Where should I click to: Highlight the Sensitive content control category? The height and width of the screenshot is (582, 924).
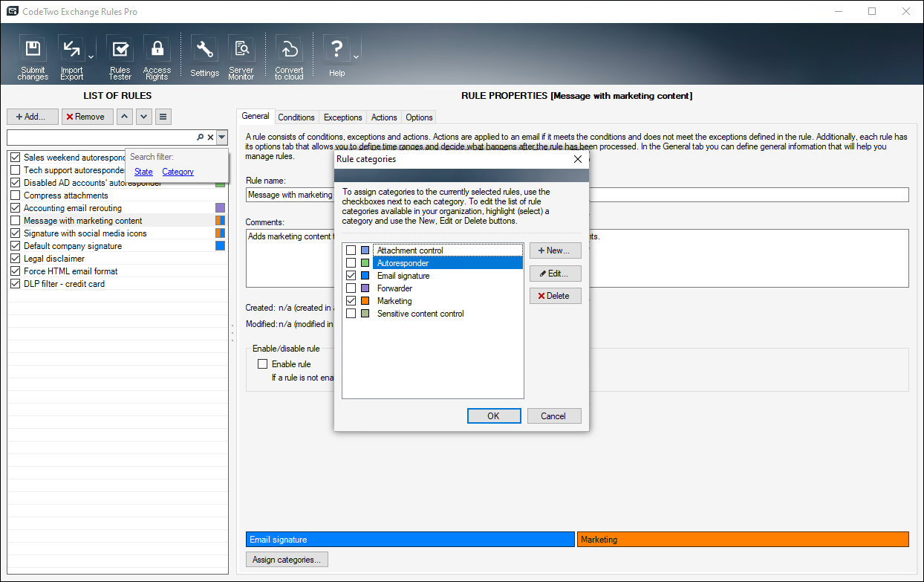pyautogui.click(x=420, y=314)
